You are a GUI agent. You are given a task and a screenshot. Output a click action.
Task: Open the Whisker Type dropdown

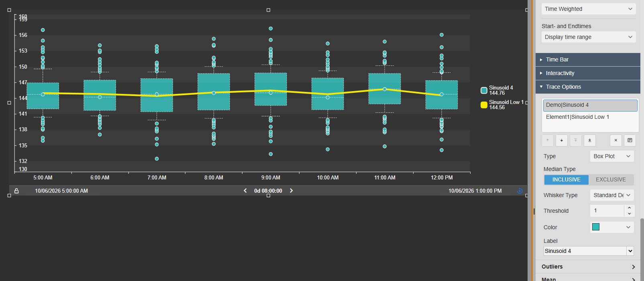coord(612,195)
